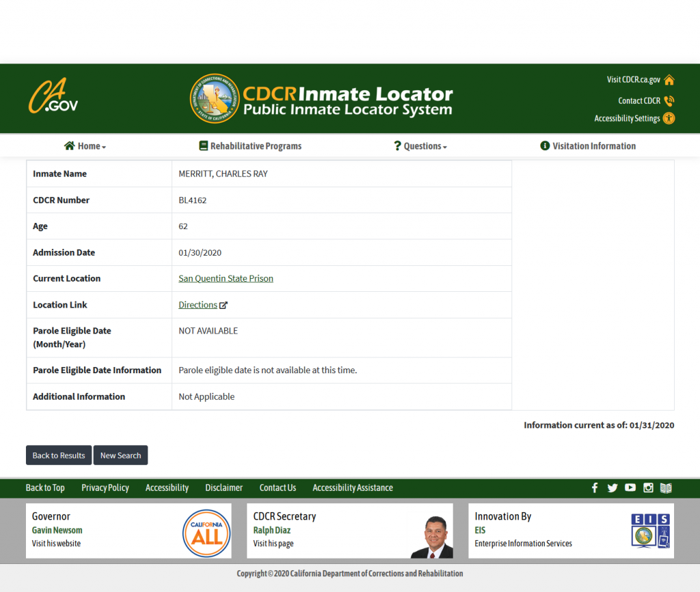Expand the Home dropdown menu
Screen dimensions: 700x592
85,146
